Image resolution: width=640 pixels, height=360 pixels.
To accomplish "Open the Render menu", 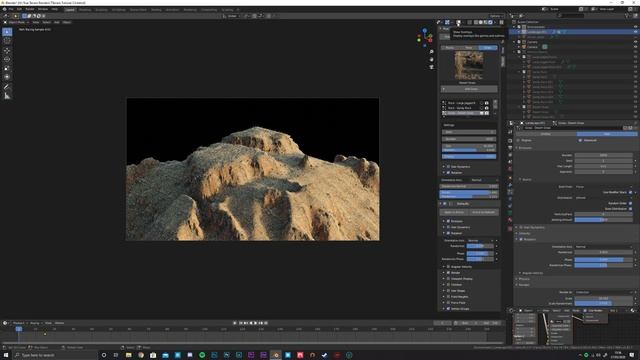I will (x=30, y=9).
